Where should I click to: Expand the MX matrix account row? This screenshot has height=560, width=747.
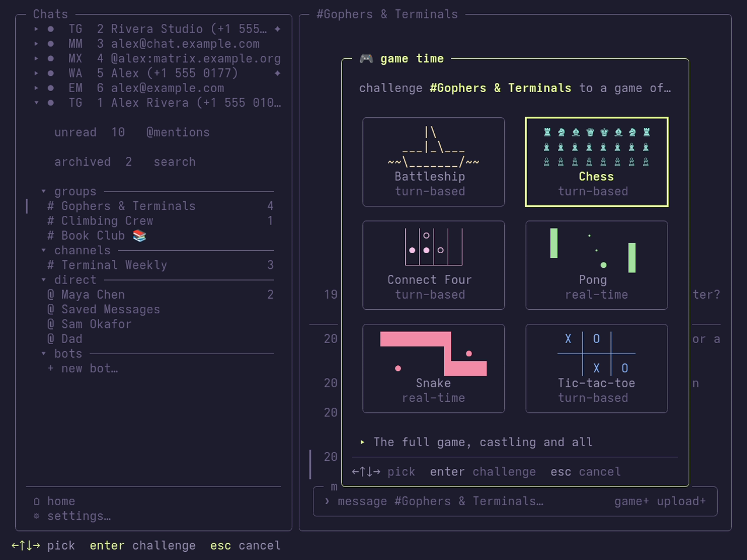[x=36, y=58]
